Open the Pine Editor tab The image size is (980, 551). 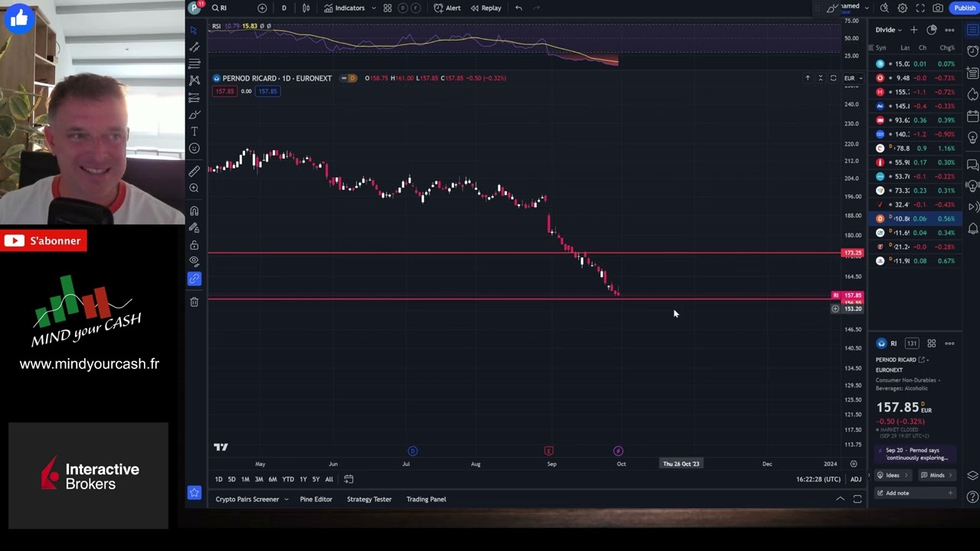(x=316, y=500)
